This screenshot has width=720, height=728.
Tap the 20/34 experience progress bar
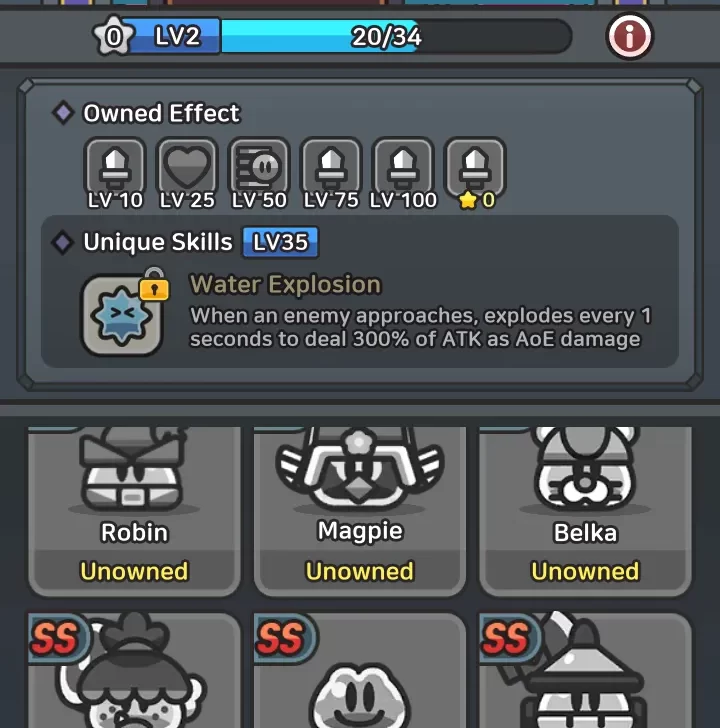tap(396, 36)
